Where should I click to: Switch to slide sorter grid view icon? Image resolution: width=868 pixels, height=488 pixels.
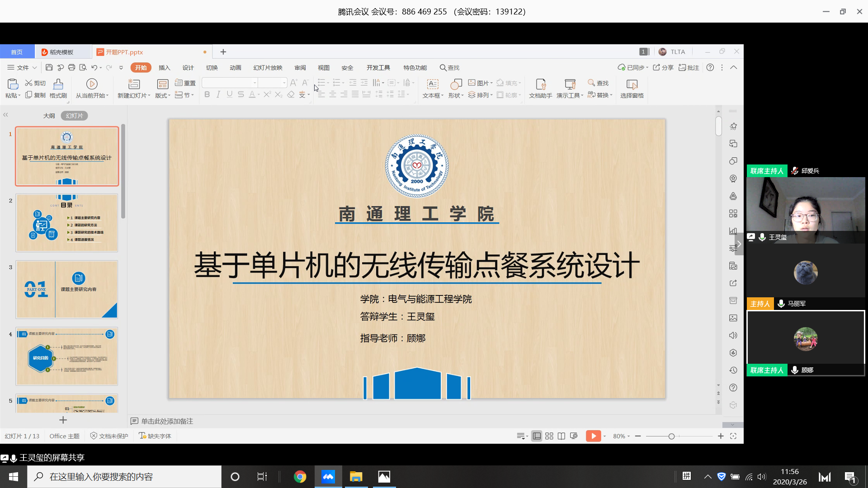pos(549,436)
